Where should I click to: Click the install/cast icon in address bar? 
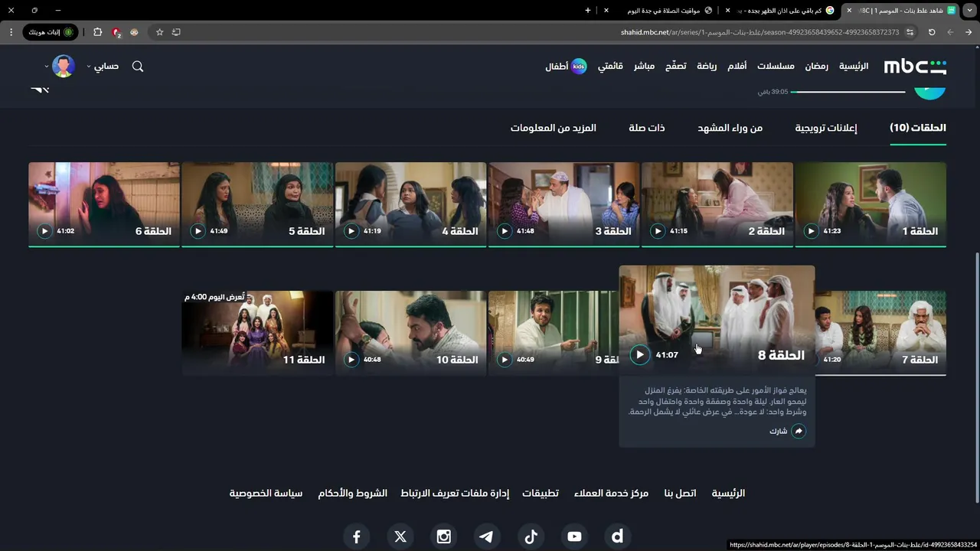176,32
